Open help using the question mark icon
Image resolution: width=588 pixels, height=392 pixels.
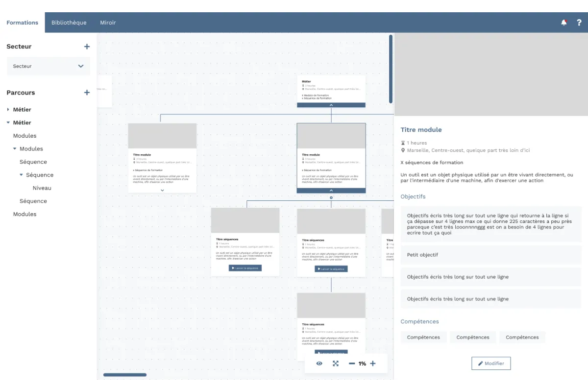tap(579, 22)
